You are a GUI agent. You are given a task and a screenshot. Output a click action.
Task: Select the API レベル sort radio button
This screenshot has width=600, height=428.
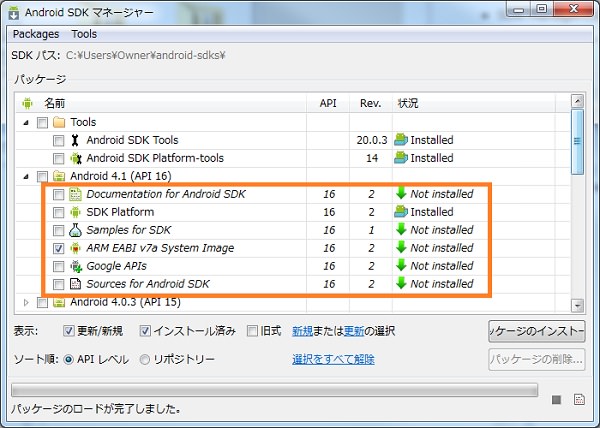tap(68, 360)
